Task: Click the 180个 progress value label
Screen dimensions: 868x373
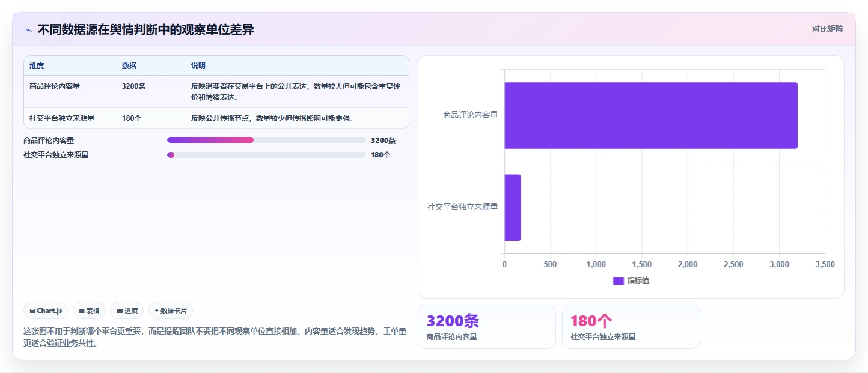Action: click(381, 155)
